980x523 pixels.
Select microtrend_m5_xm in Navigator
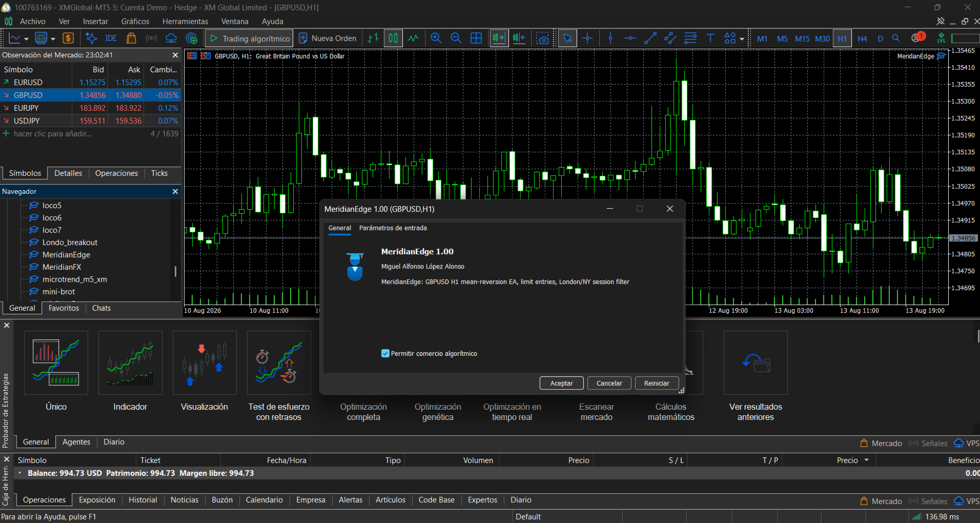(75, 279)
